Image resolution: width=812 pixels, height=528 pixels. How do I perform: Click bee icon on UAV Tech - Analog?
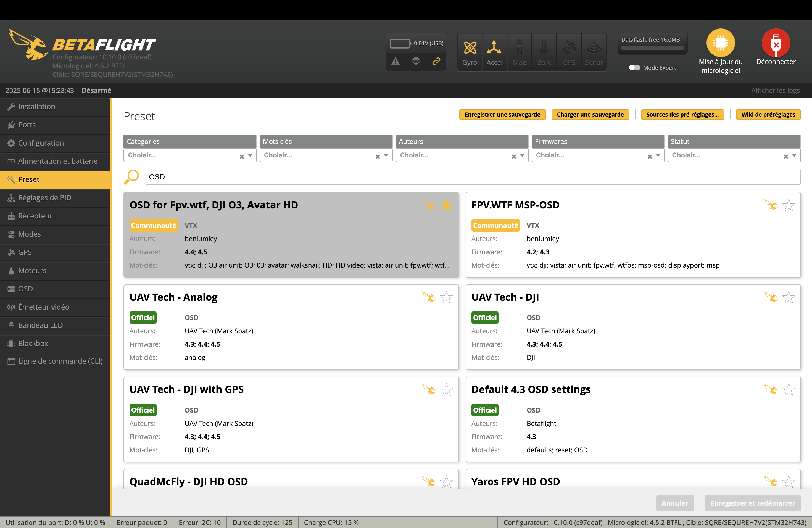pyautogui.click(x=429, y=297)
